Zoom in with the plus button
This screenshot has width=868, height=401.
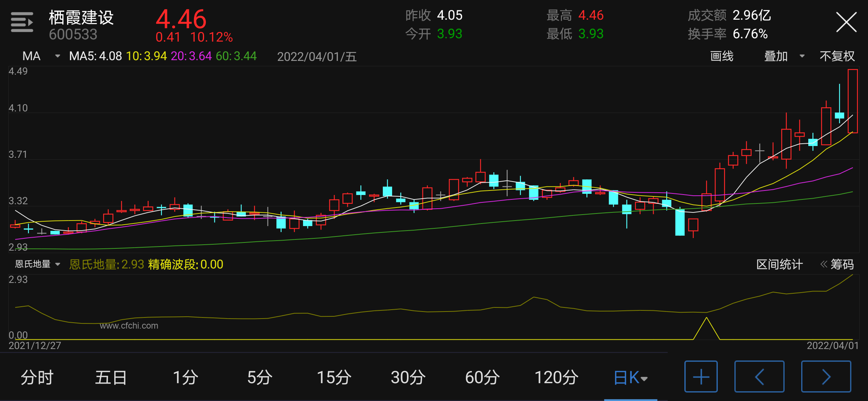pyautogui.click(x=701, y=377)
